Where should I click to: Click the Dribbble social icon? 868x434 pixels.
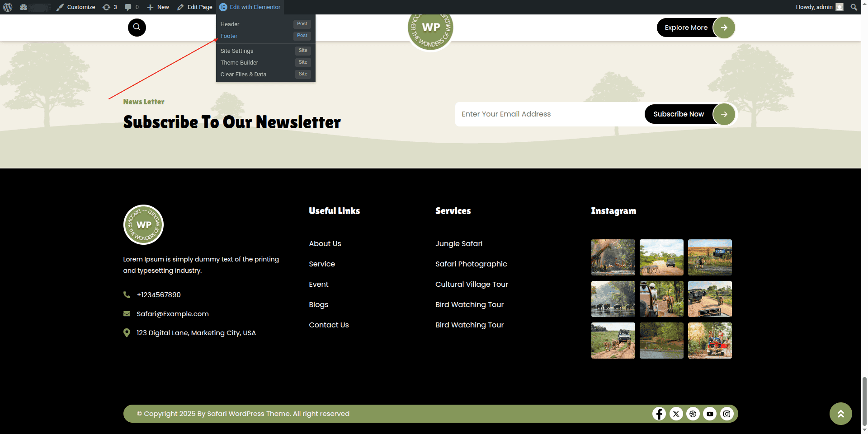click(693, 414)
